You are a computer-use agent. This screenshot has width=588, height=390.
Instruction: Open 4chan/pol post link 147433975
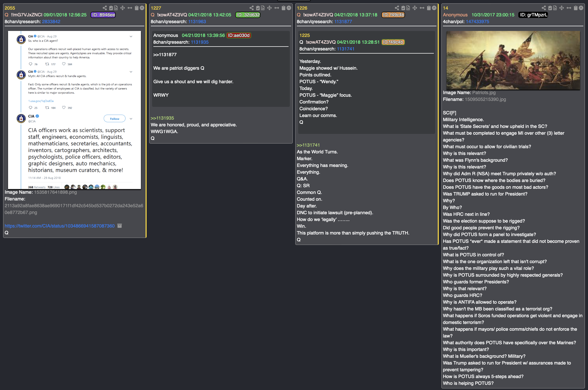pyautogui.click(x=478, y=22)
